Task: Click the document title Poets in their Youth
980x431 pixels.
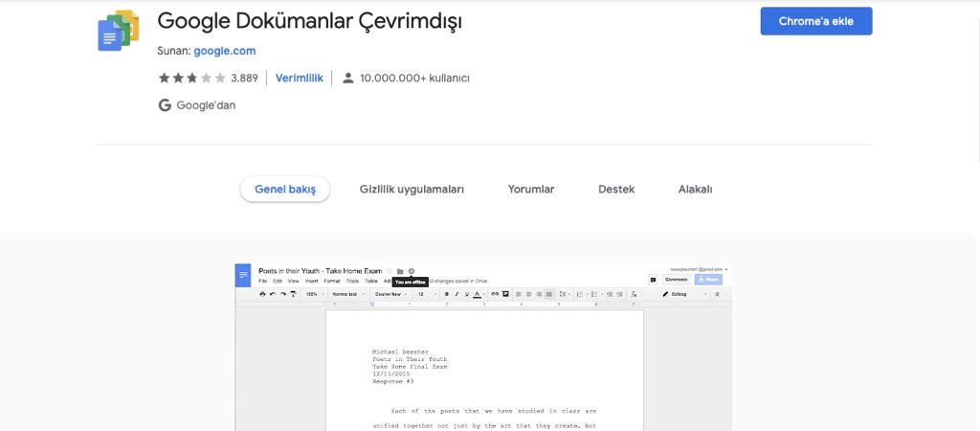Action: 320,271
